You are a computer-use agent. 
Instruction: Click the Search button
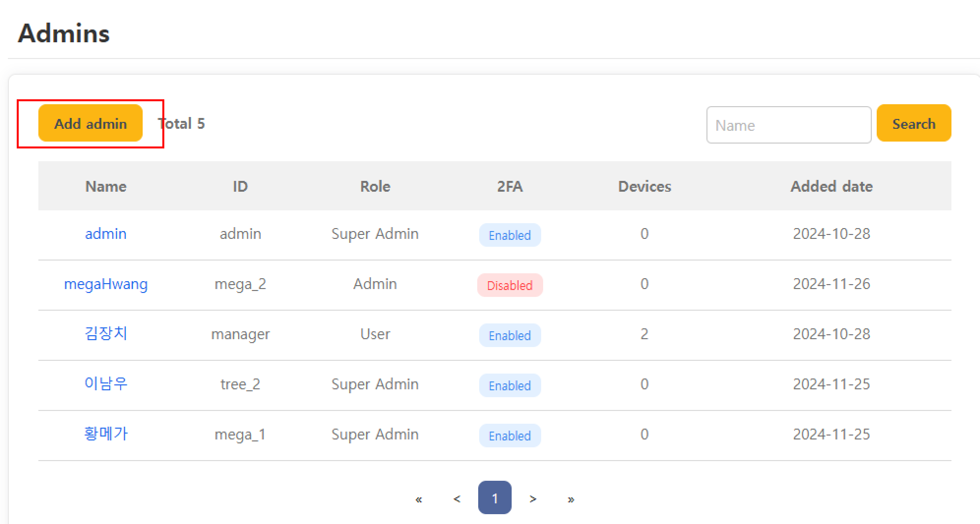click(914, 123)
